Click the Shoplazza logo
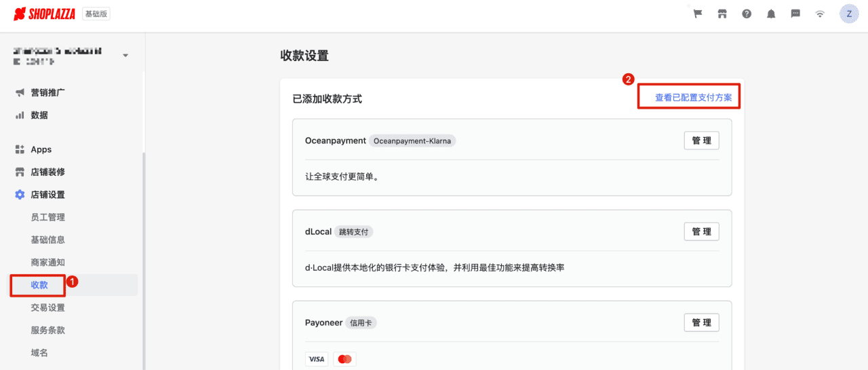This screenshot has width=868, height=370. coord(45,14)
